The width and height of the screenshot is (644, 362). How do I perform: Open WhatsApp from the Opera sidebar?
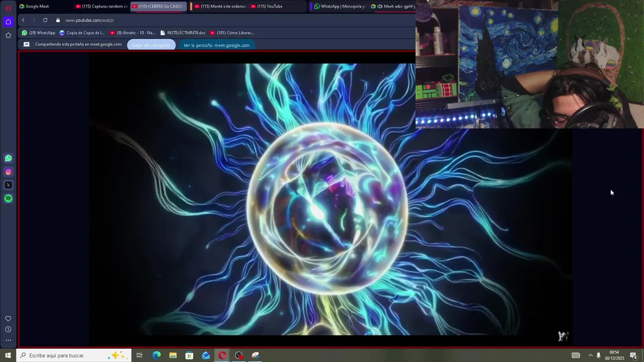click(x=8, y=158)
